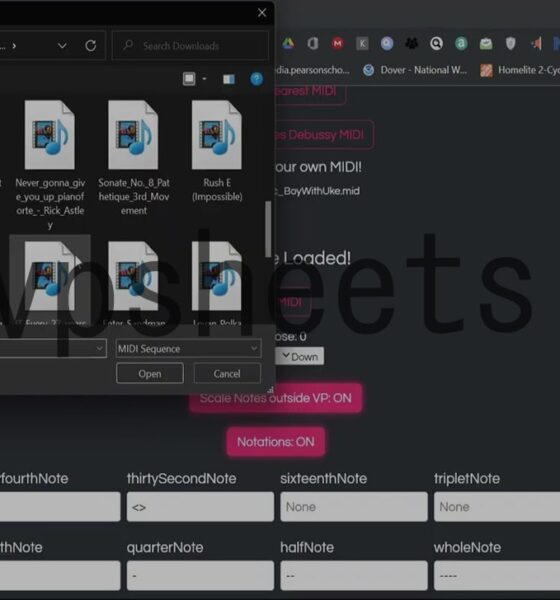This screenshot has width=560, height=600.
Task: Open the MIDI Sequence file type dropdown
Action: coord(188,349)
